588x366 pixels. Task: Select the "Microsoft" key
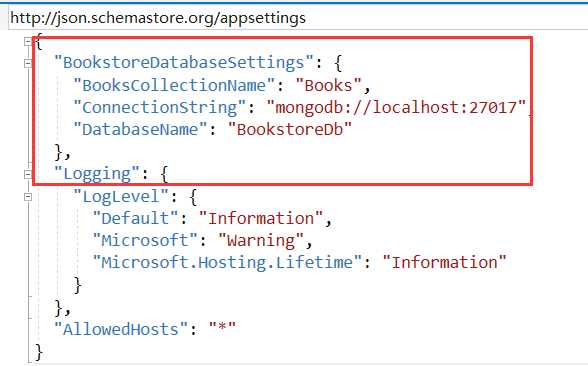pos(145,240)
